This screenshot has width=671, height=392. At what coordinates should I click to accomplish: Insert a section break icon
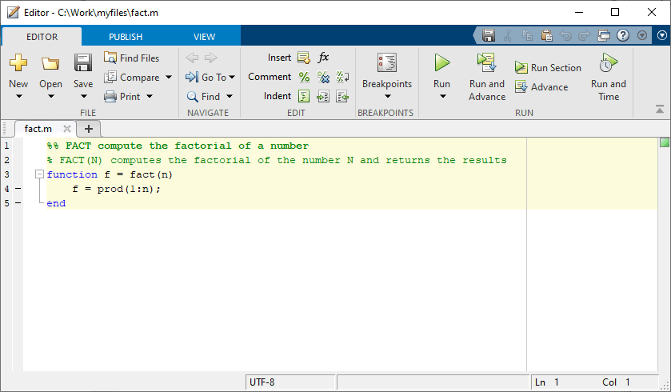coord(303,57)
